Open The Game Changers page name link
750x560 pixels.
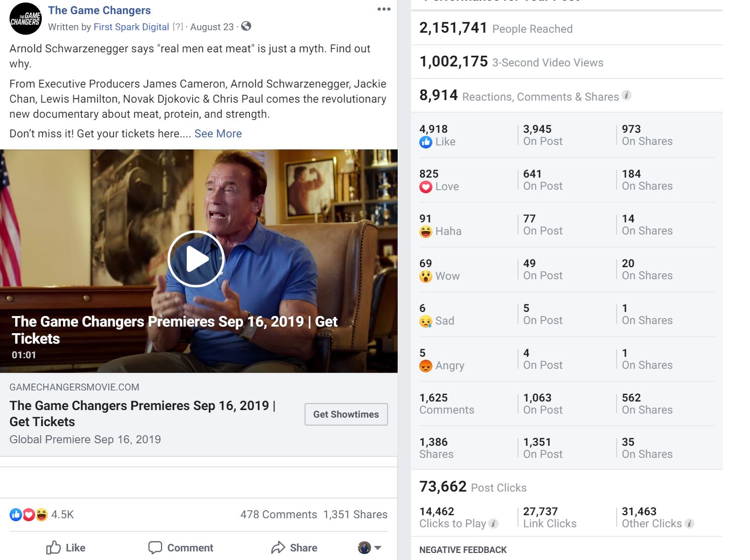[99, 11]
